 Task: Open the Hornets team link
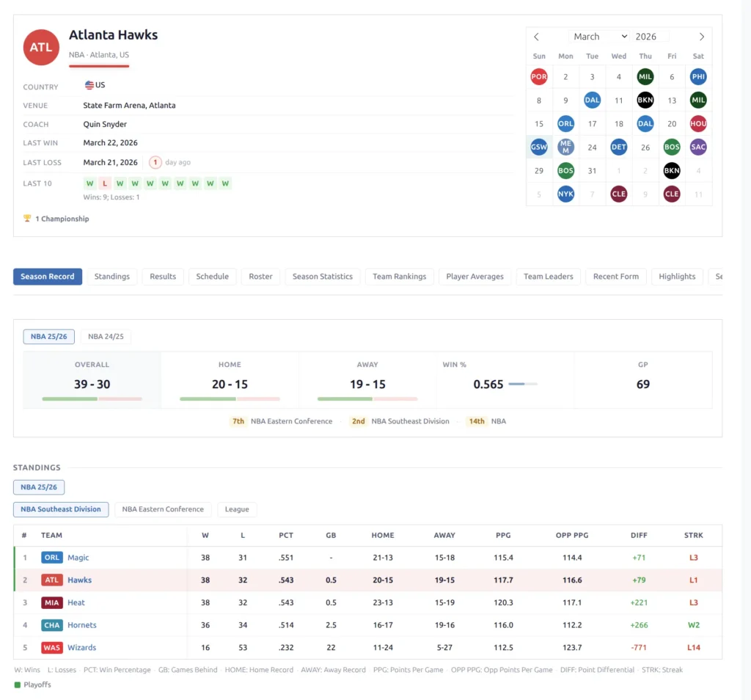(82, 625)
